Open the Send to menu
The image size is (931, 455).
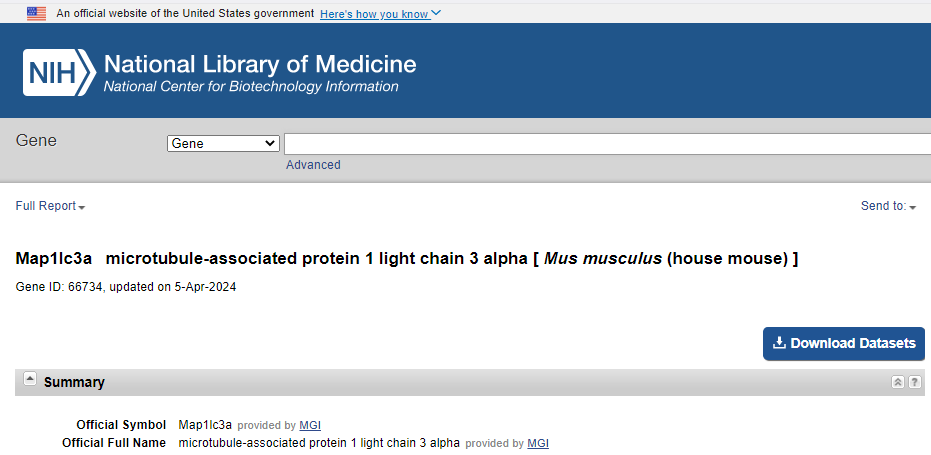[888, 206]
